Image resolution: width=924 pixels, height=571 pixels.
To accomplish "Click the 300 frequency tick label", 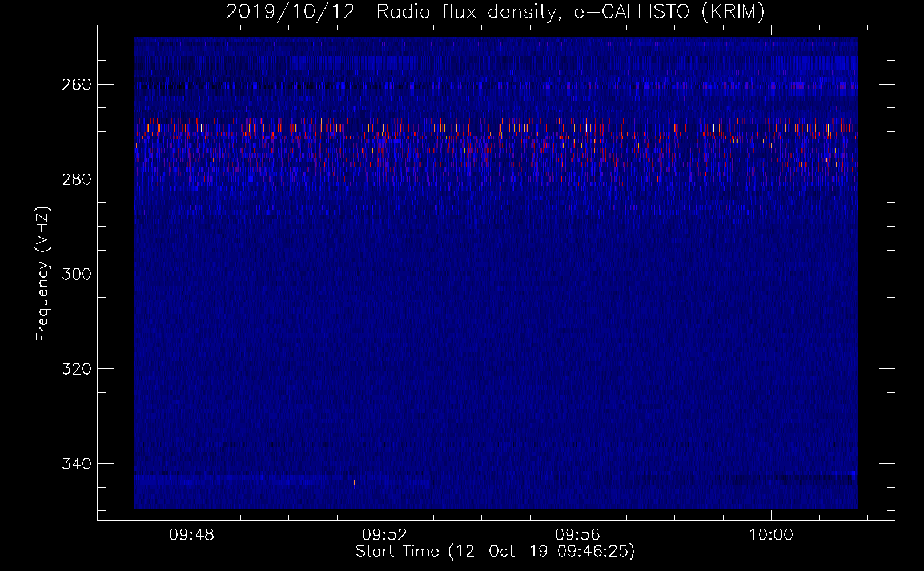I will click(x=77, y=274).
